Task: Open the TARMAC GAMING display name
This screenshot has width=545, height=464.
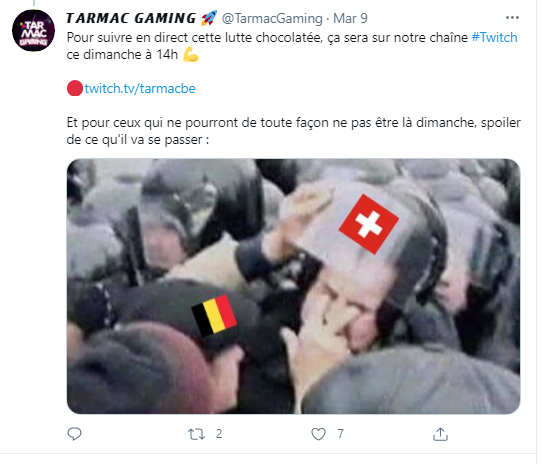Action: [x=131, y=18]
